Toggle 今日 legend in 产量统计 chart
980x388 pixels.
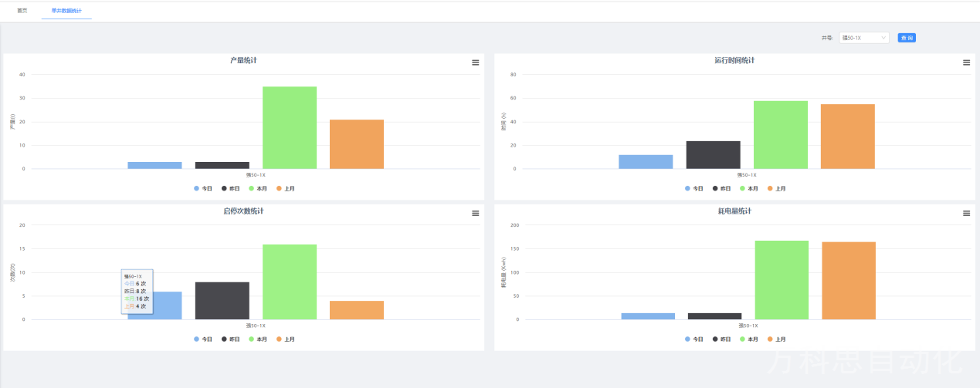tap(203, 188)
